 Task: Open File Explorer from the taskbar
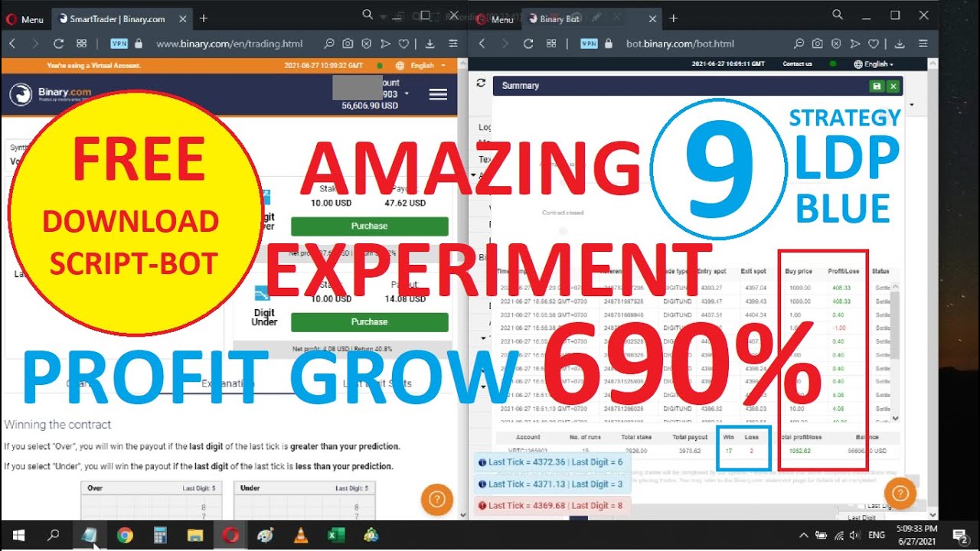(195, 536)
